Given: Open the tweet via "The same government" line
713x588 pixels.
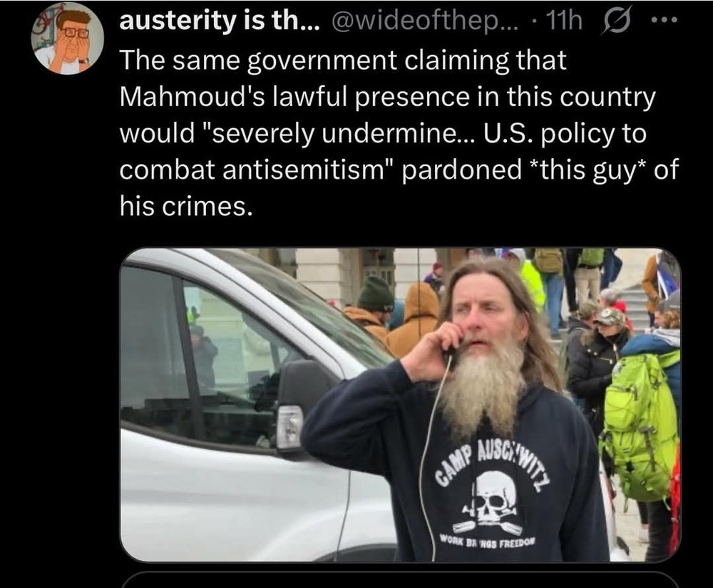Looking at the screenshot, I should 344,61.
